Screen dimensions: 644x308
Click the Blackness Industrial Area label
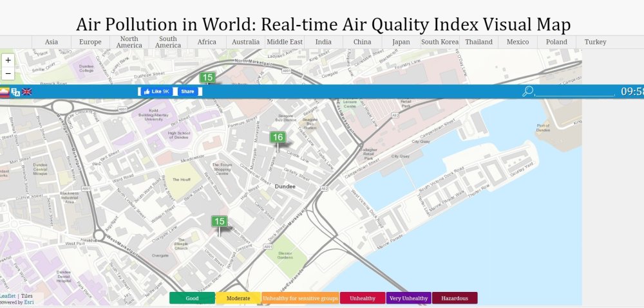click(x=69, y=197)
